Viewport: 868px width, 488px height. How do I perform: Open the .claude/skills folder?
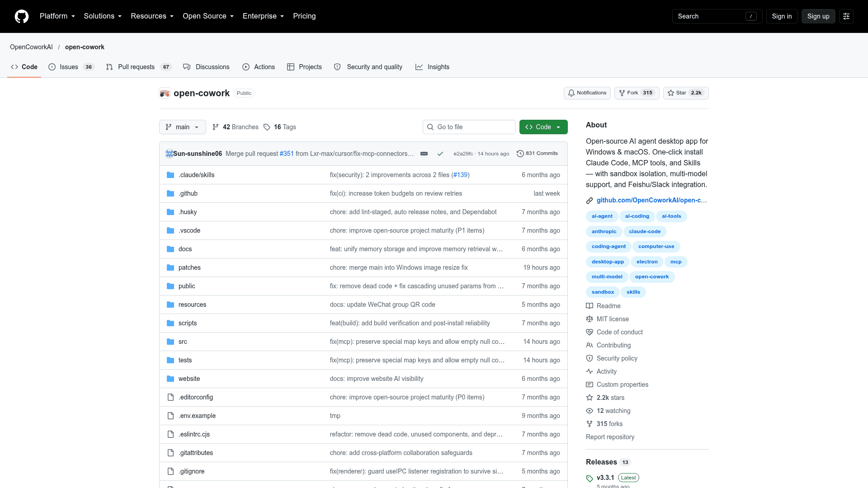point(196,175)
